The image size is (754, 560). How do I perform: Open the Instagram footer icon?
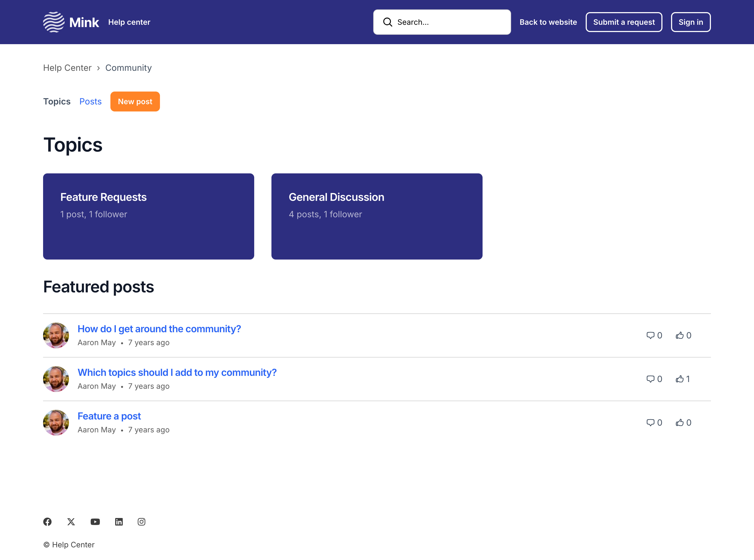(x=141, y=522)
